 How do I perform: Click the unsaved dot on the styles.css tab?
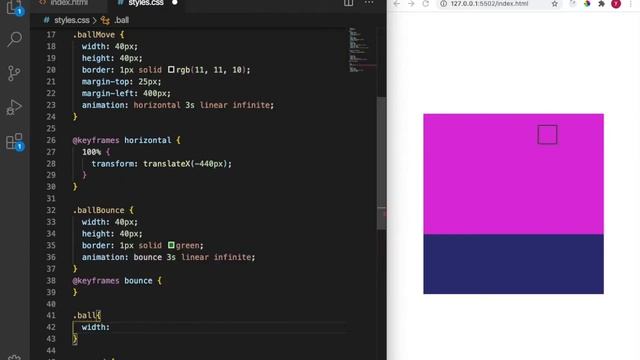click(x=175, y=3)
